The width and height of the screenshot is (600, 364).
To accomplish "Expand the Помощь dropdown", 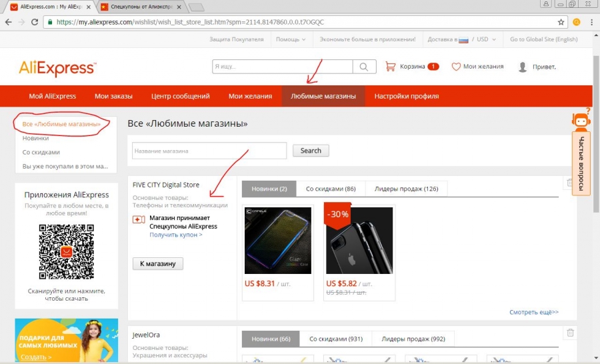I will (291, 39).
